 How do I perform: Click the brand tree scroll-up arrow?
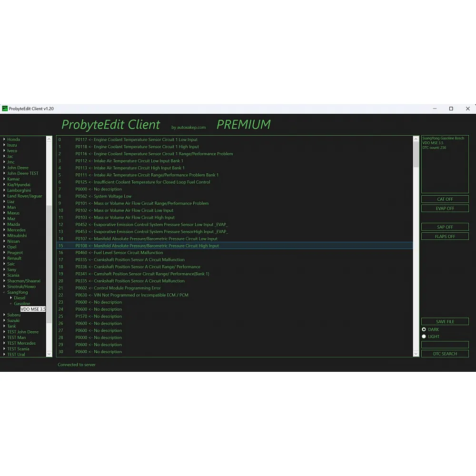point(49,139)
